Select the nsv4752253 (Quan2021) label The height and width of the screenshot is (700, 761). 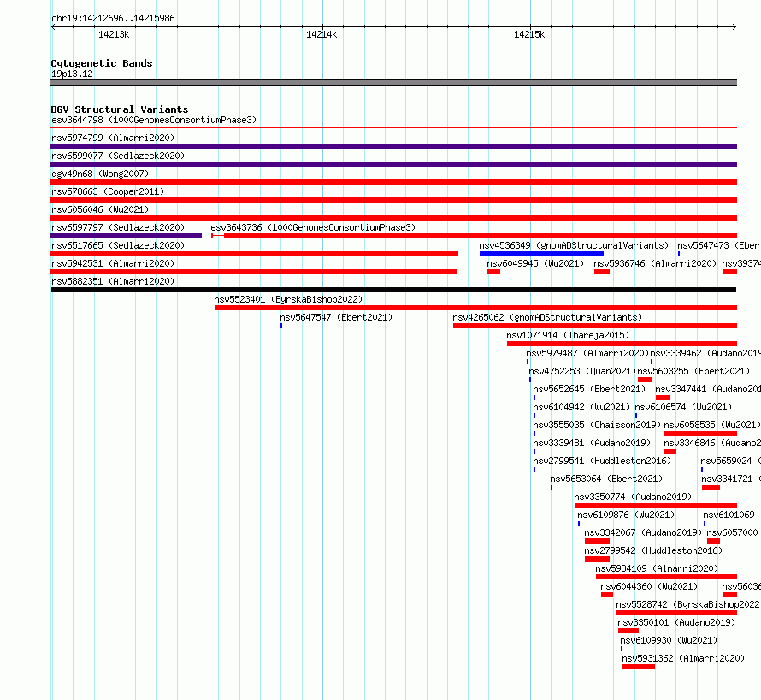point(582,371)
